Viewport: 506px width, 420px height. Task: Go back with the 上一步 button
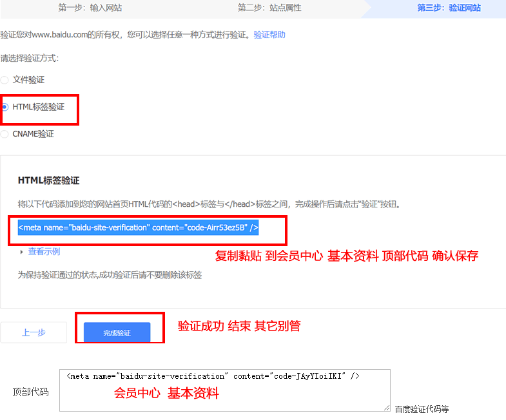tap(34, 332)
